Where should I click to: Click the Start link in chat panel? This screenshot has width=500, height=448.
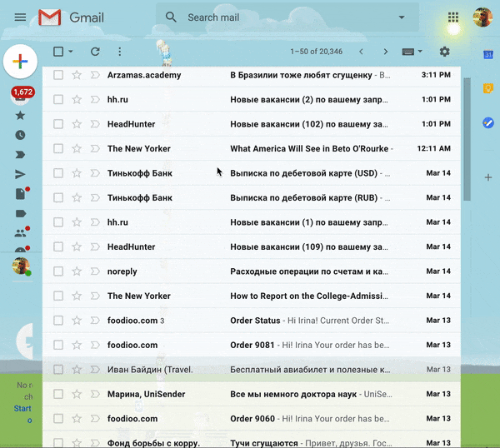click(22, 409)
